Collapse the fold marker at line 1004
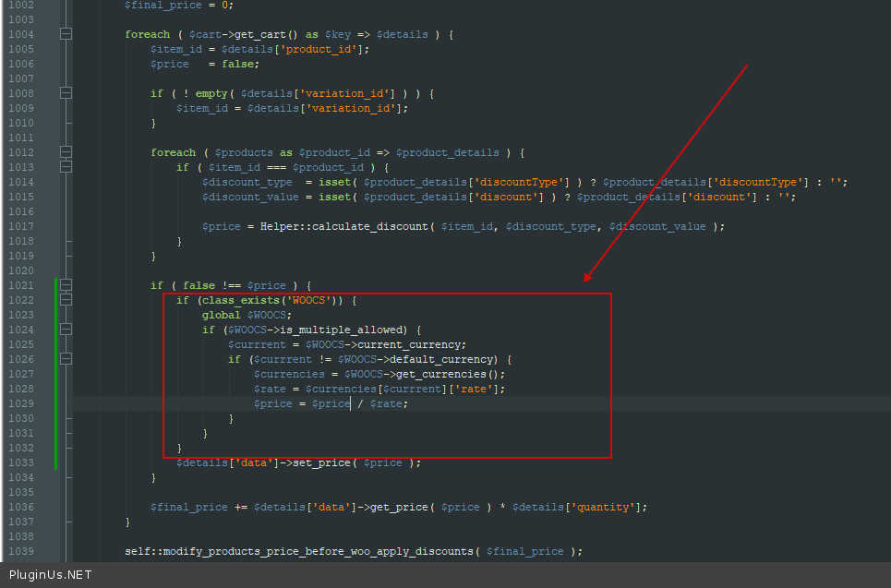This screenshot has height=588, width=891. click(66, 34)
